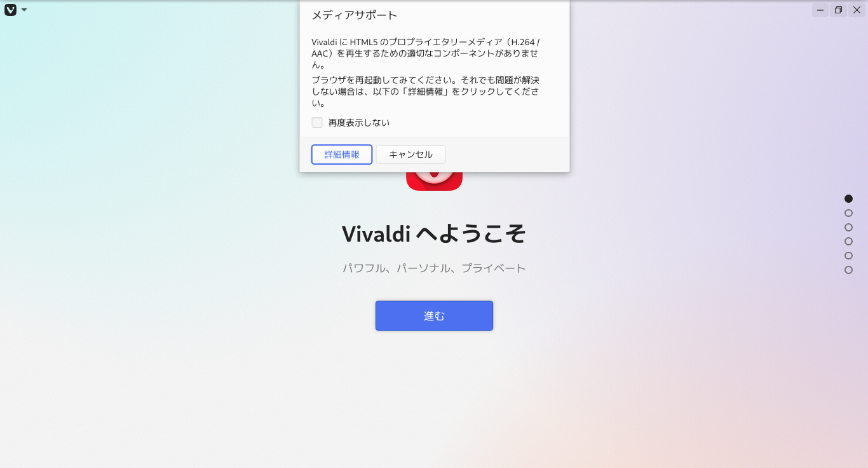Expand the arrow beside the Vivaldi icon
Viewport: 868px width, 468px height.
[x=24, y=10]
